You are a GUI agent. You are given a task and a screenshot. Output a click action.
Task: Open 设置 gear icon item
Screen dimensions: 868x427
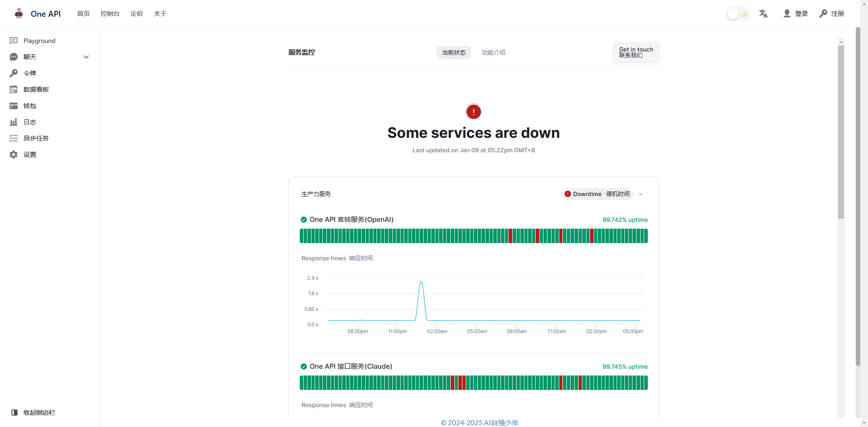(14, 155)
